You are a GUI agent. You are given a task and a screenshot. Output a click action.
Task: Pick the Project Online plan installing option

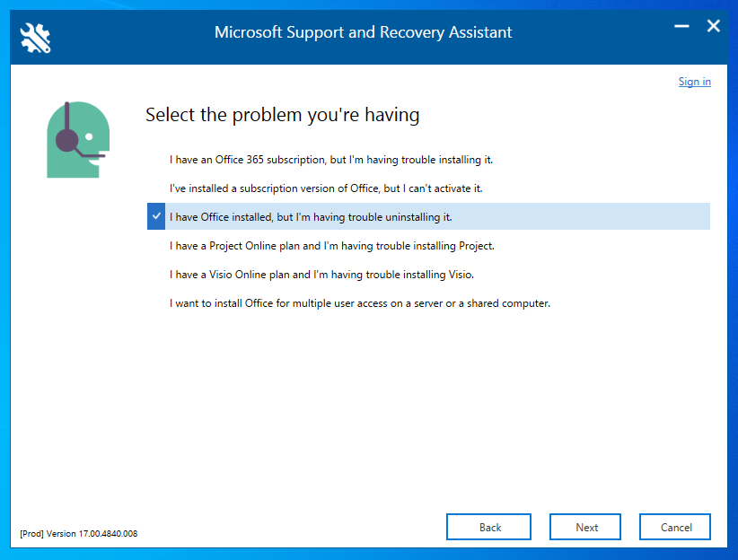[x=332, y=246]
